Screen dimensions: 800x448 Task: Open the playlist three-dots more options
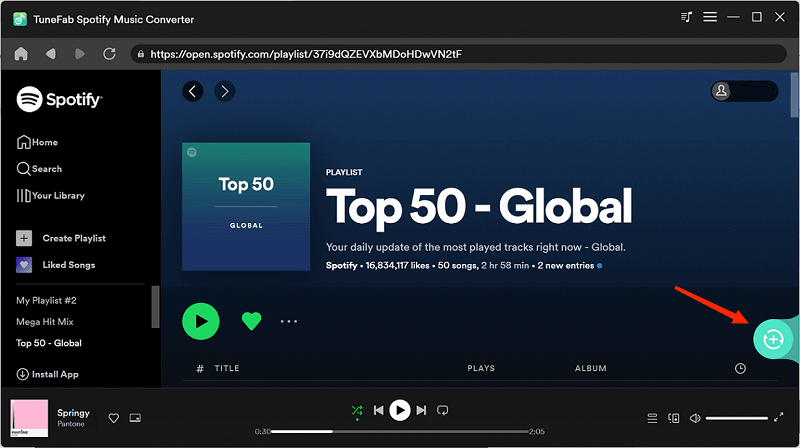289,322
